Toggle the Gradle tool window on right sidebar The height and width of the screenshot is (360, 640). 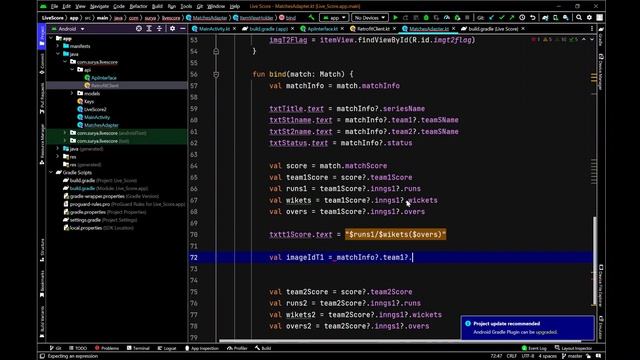pos(601,37)
